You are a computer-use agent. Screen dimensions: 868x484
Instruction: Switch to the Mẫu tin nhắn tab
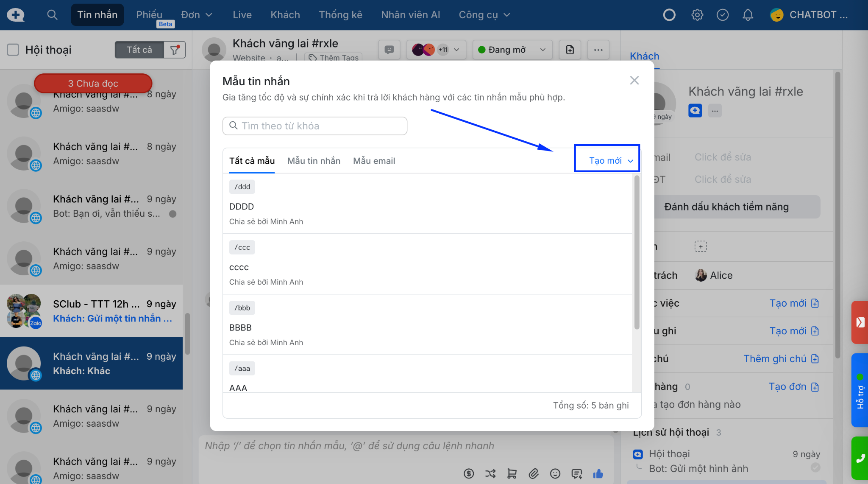tap(314, 161)
